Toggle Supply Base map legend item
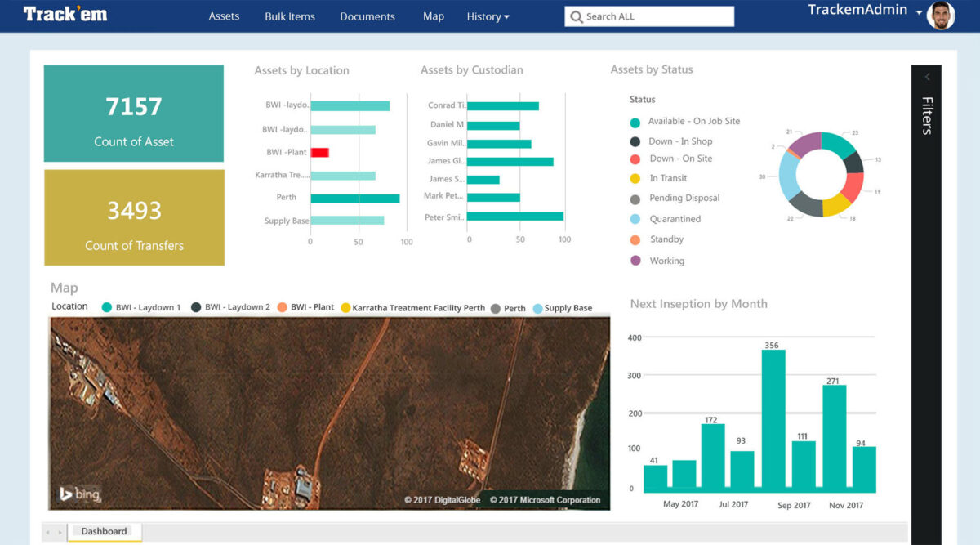 coord(537,308)
